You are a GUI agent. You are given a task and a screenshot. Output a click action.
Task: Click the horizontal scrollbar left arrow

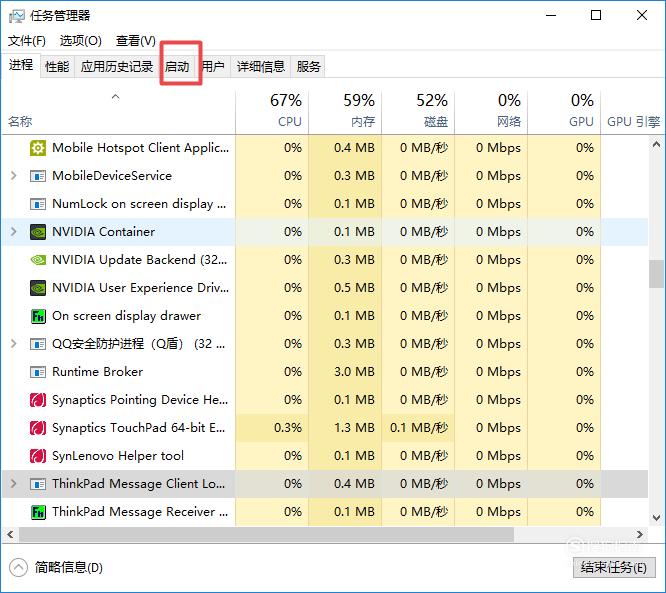coord(10,535)
